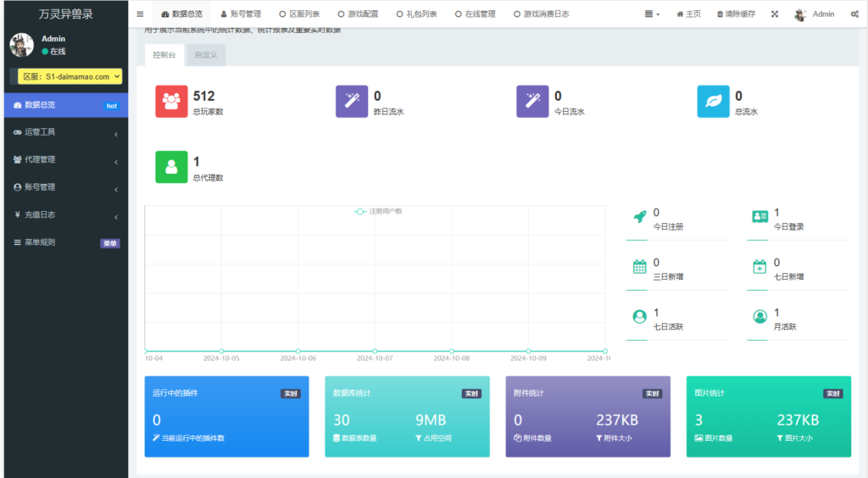Screen dimensions: 868x478
Task: Click the 图片大小 filter icon
Action: click(780, 438)
